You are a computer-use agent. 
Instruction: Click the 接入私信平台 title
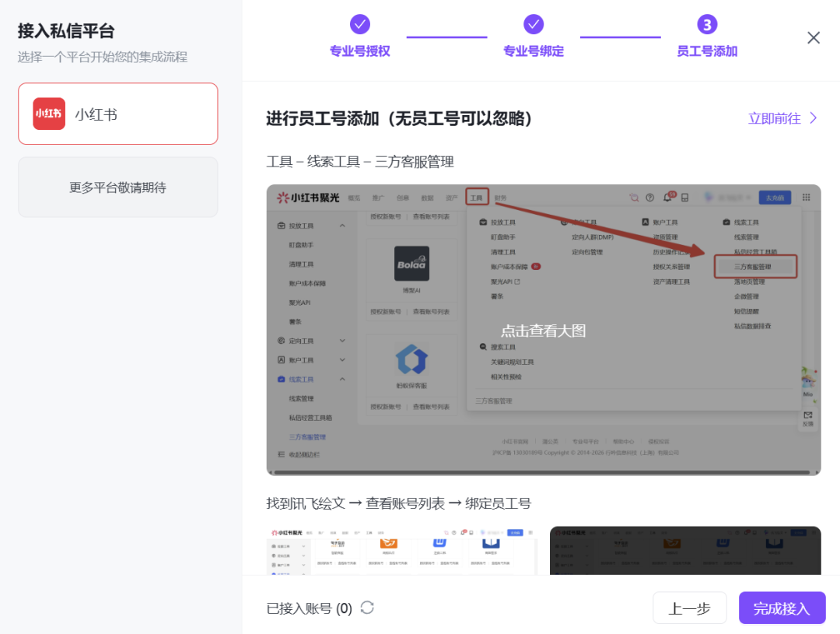click(66, 31)
